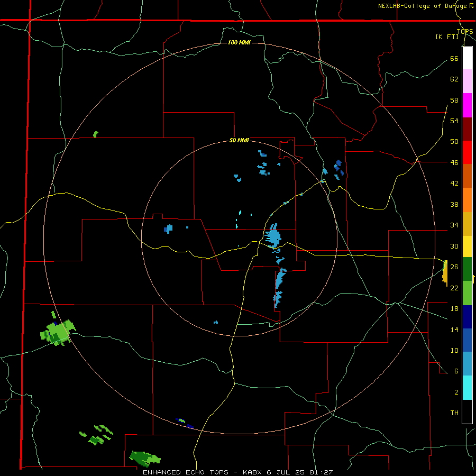Click the legend value "46"
Screen dimensions: 476x476
tap(454, 162)
